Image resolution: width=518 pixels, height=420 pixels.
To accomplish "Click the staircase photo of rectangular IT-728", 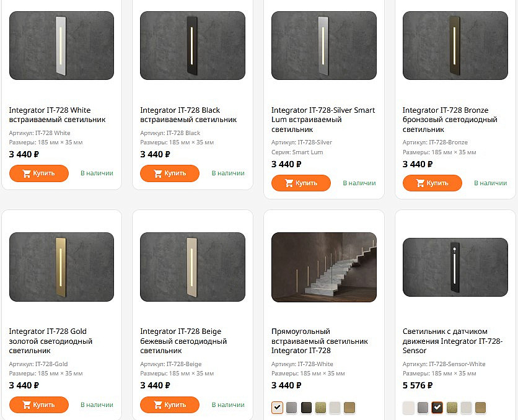I will coord(323,268).
